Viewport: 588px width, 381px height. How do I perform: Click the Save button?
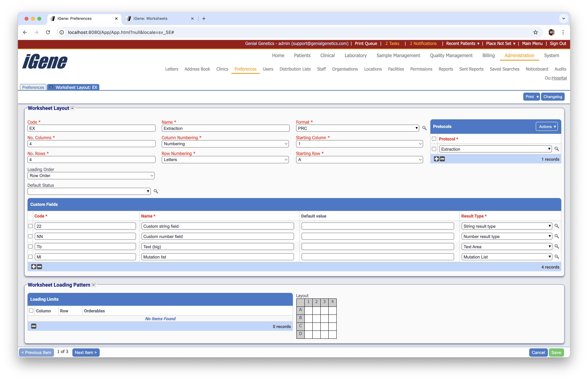556,352
